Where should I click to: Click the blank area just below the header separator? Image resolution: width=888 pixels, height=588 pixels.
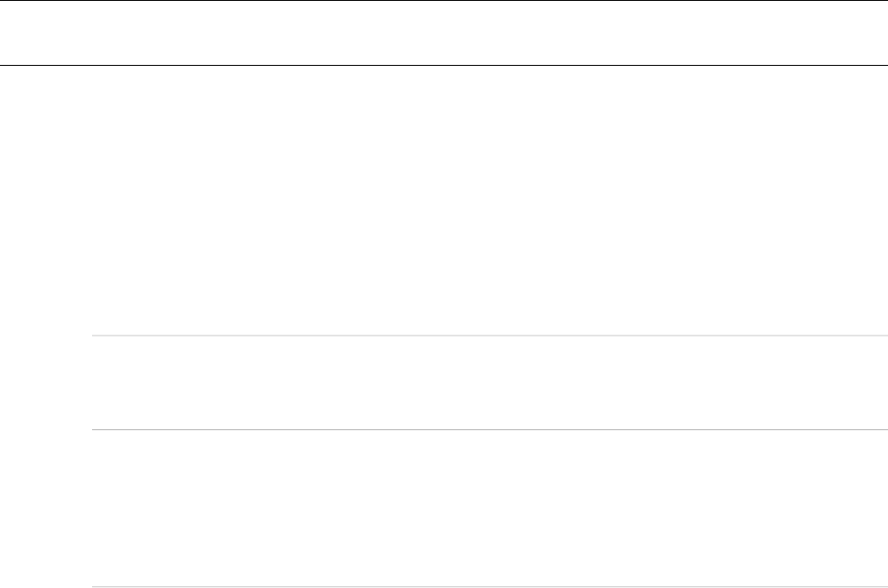[x=444, y=86]
